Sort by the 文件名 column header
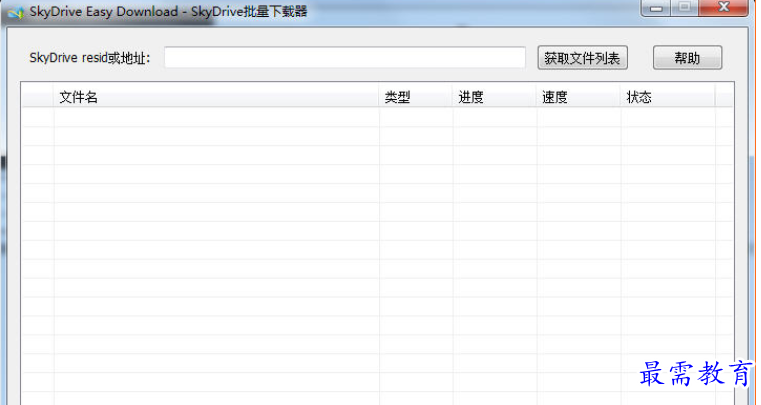The width and height of the screenshot is (761, 405). [x=216, y=97]
